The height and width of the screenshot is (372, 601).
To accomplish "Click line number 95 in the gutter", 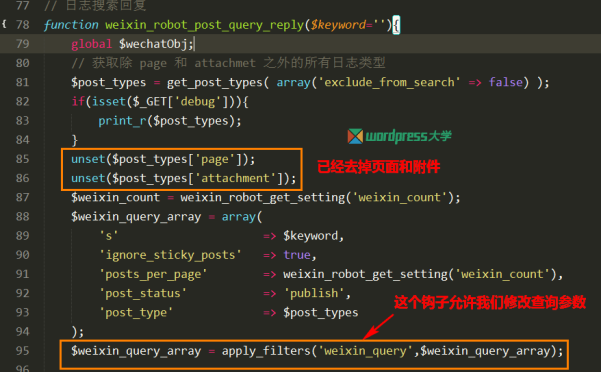I will 23,351.
